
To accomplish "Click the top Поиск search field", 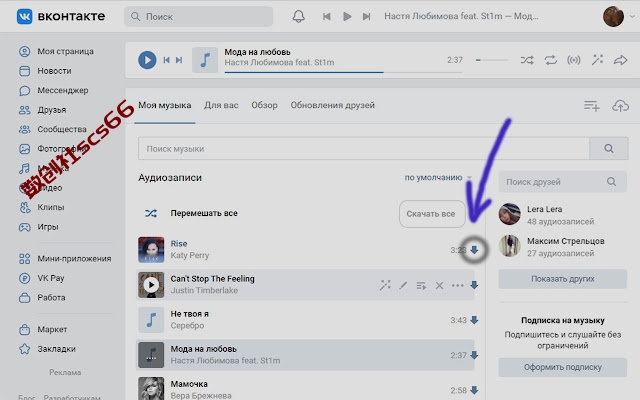I will pos(198,16).
